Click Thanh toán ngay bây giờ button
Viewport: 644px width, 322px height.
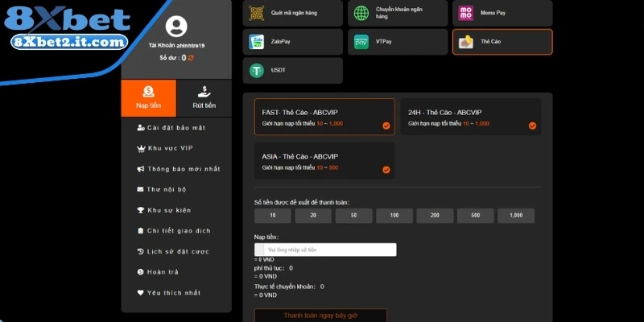320,316
